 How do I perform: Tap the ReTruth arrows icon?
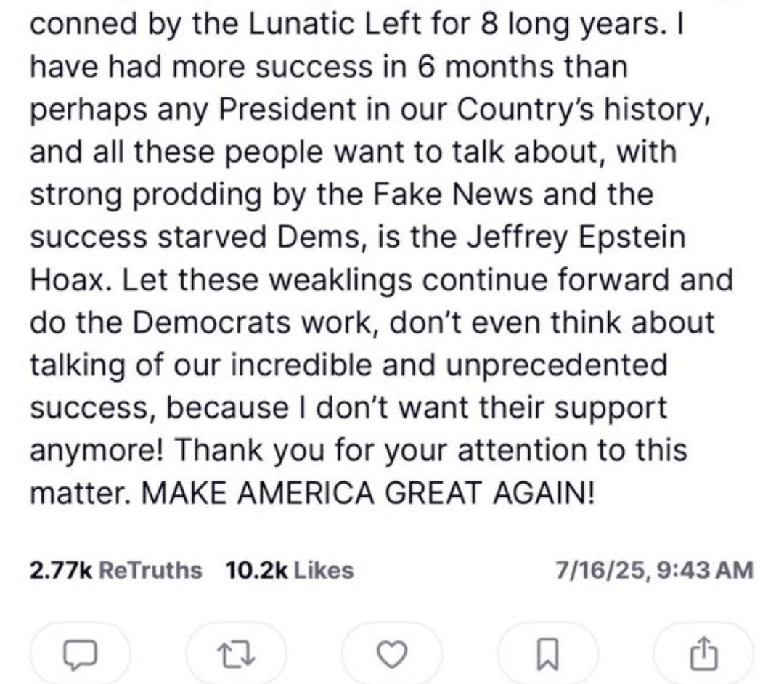click(235, 656)
